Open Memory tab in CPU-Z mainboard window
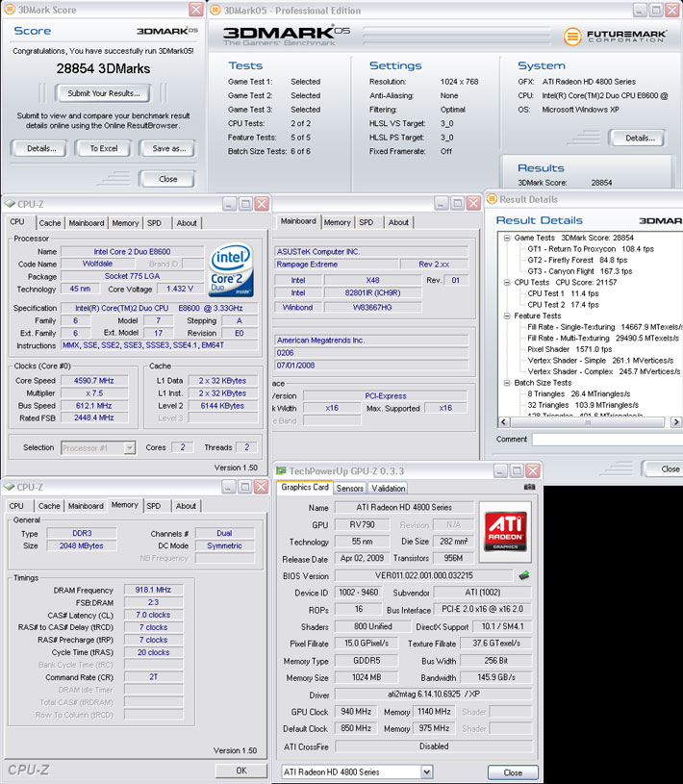Image resolution: width=683 pixels, height=784 pixels. 337,222
